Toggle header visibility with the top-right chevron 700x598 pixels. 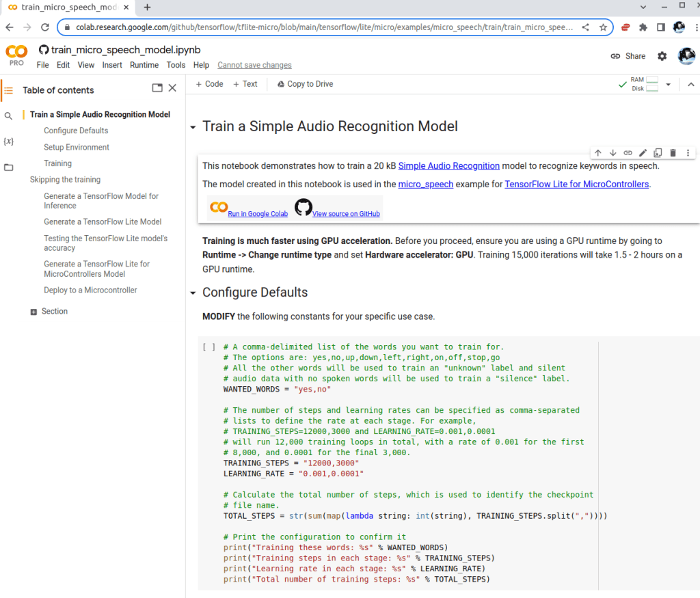click(690, 85)
